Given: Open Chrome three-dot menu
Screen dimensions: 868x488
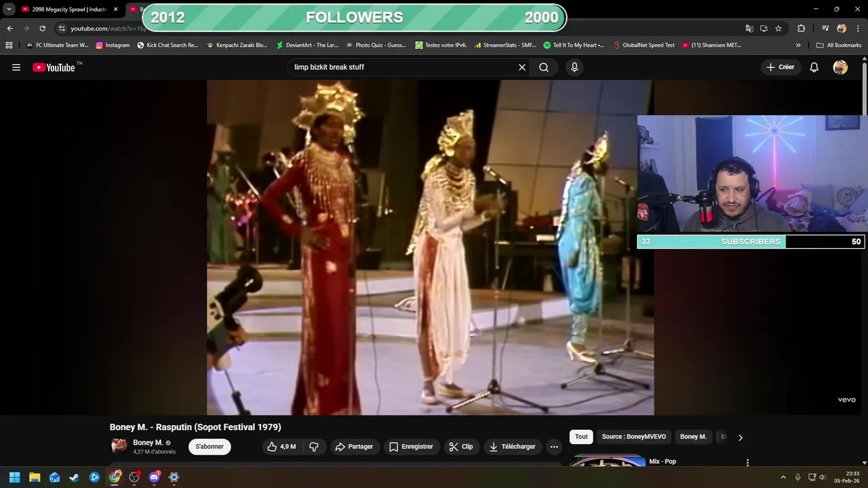Looking at the screenshot, I should [858, 28].
